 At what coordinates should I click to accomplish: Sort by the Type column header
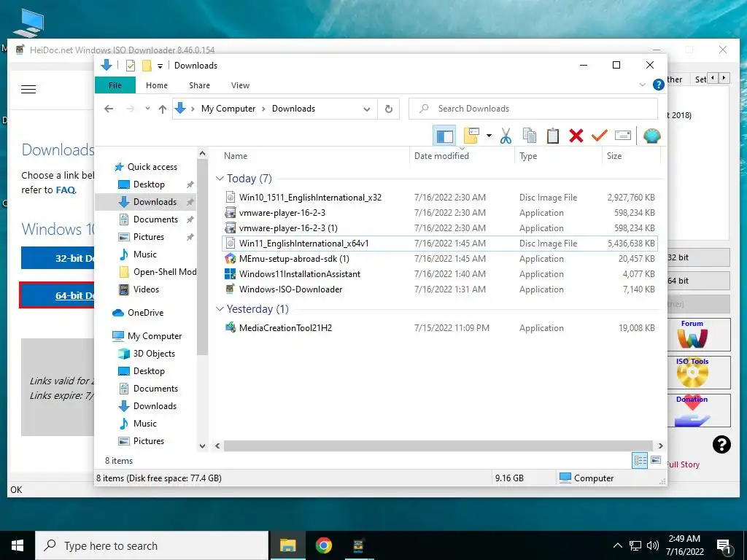(x=558, y=156)
